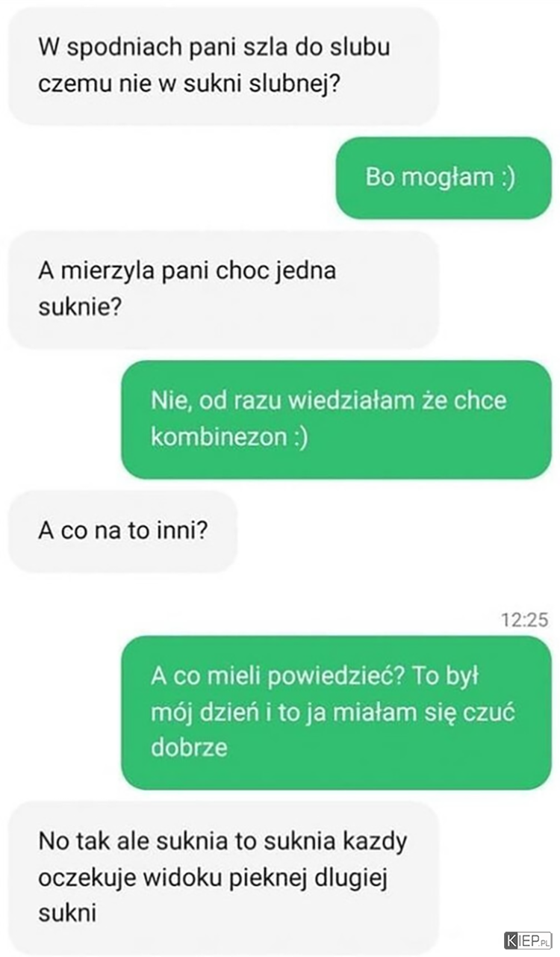Click the word 'dobrze' in the green reply
This screenshot has width=560, height=957.
tap(189, 748)
